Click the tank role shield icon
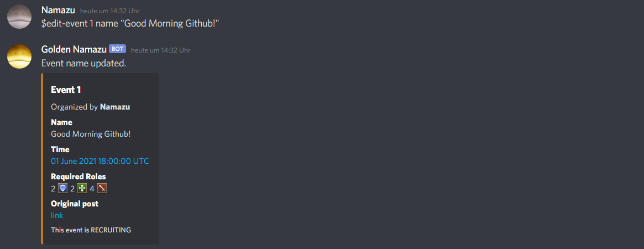 point(62,189)
